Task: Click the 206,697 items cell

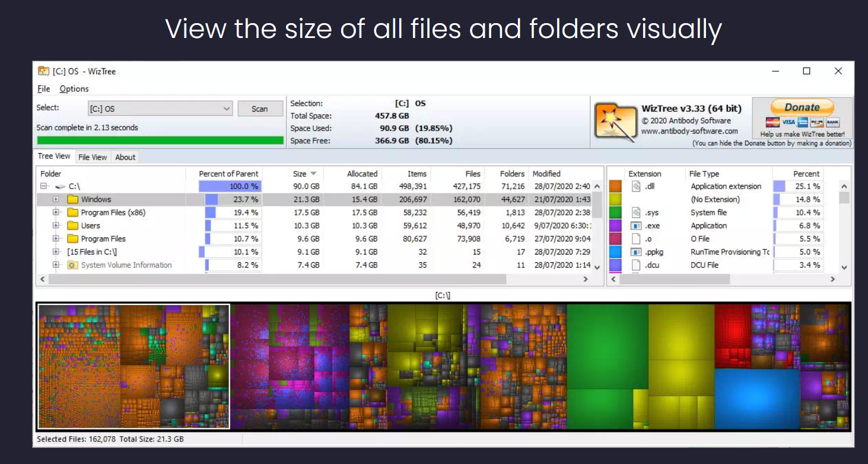Action: (412, 199)
